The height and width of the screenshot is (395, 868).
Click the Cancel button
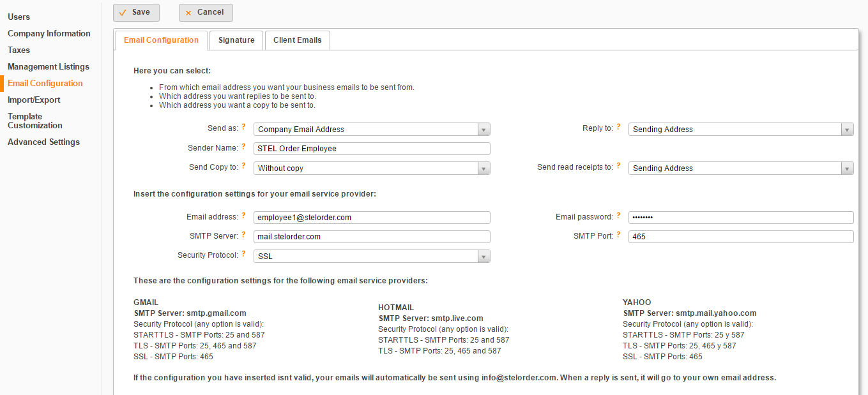[x=206, y=13]
